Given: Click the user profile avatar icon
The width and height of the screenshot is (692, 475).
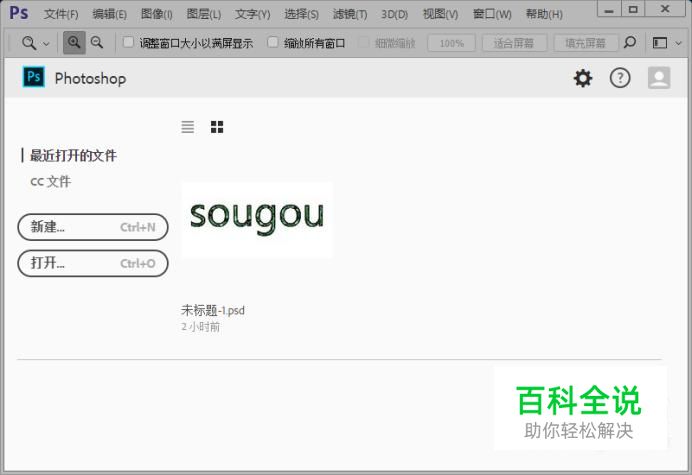Looking at the screenshot, I should point(659,78).
